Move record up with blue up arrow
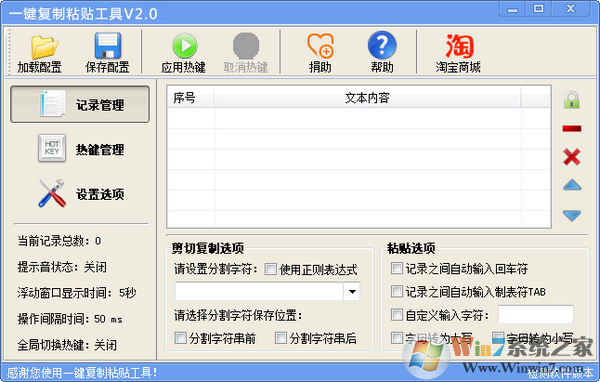Screen dimensions: 600x382 572,186
